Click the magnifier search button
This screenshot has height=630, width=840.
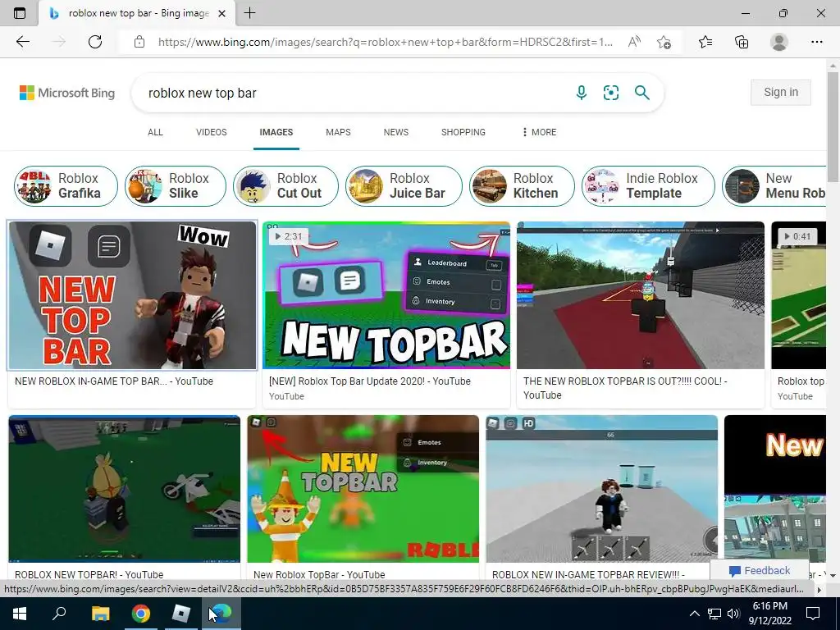click(641, 93)
